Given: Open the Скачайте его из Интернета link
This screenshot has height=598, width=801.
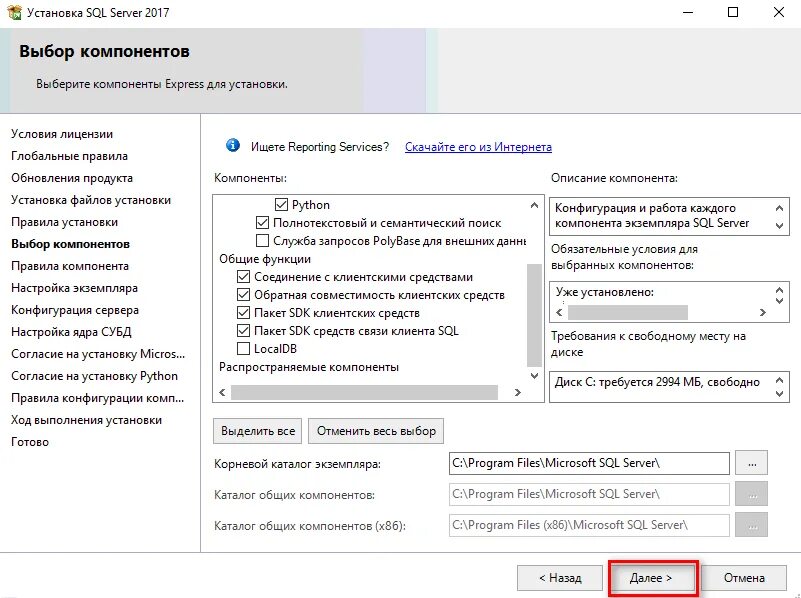Looking at the screenshot, I should 478,147.
